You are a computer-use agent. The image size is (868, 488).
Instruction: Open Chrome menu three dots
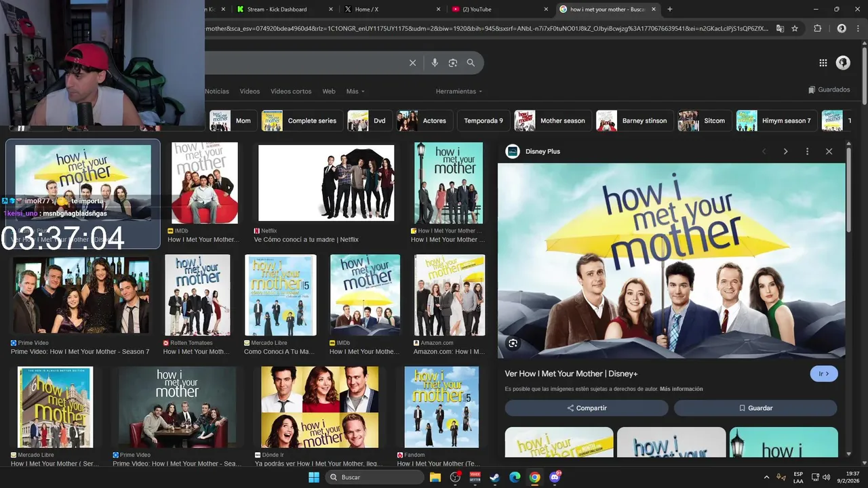pos(857,28)
